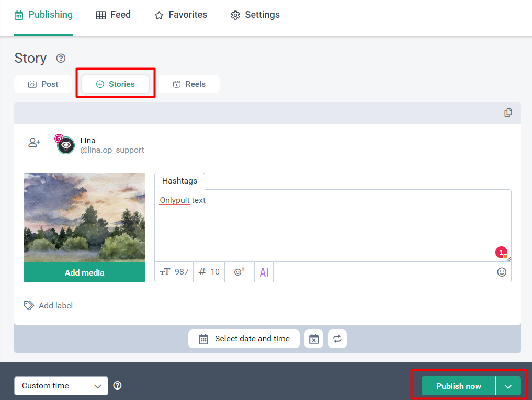Select the Reels post type
Image resolution: width=532 pixels, height=400 pixels.
[189, 84]
